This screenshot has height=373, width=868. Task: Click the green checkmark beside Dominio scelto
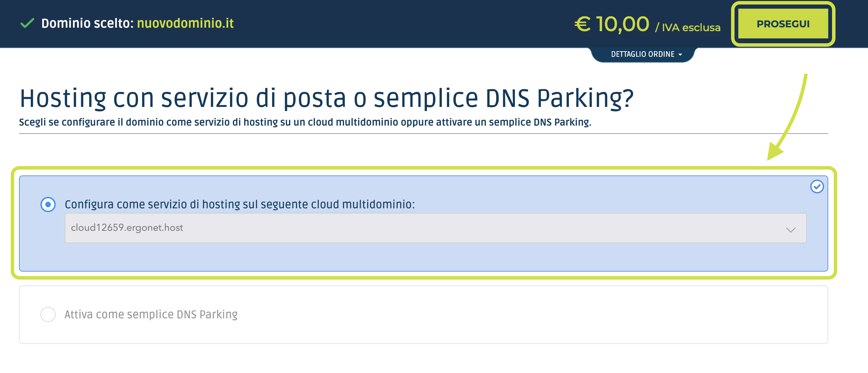(27, 23)
